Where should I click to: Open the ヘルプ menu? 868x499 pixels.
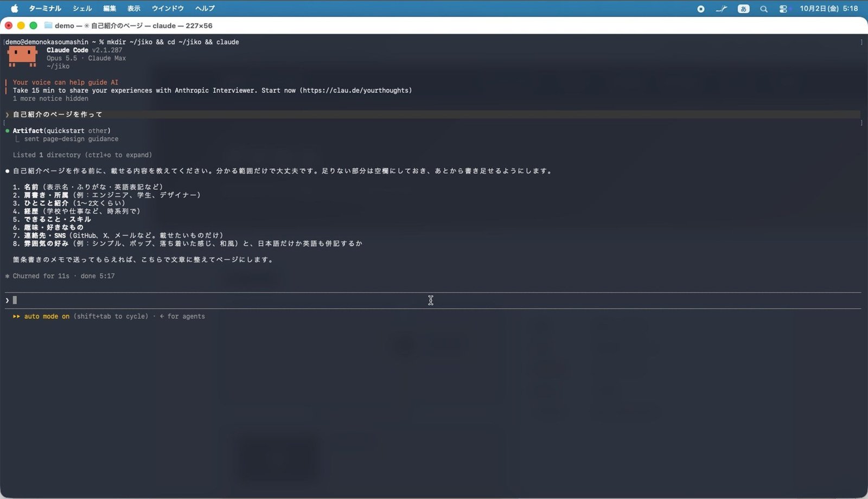click(205, 8)
